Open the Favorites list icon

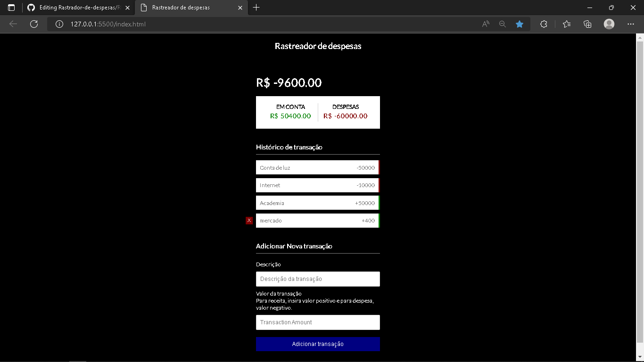point(566,24)
